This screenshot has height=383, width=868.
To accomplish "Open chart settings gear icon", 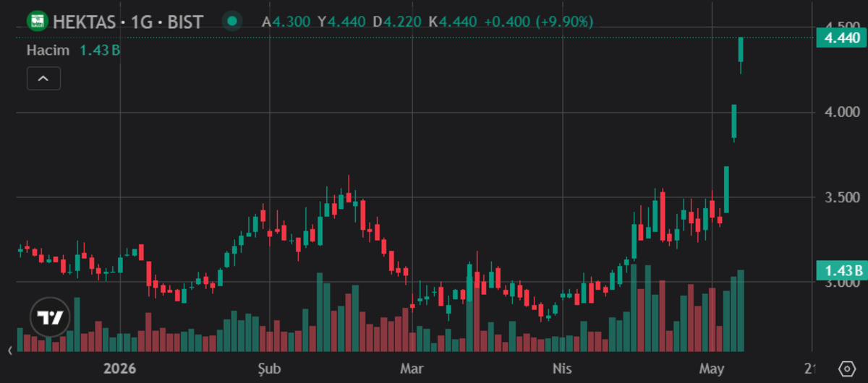I will [846, 369].
